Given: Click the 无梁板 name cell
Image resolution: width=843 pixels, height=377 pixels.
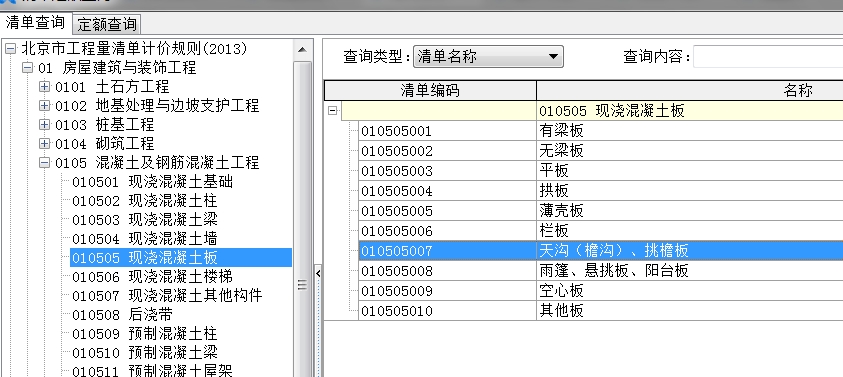Looking at the screenshot, I should pyautogui.click(x=690, y=151).
